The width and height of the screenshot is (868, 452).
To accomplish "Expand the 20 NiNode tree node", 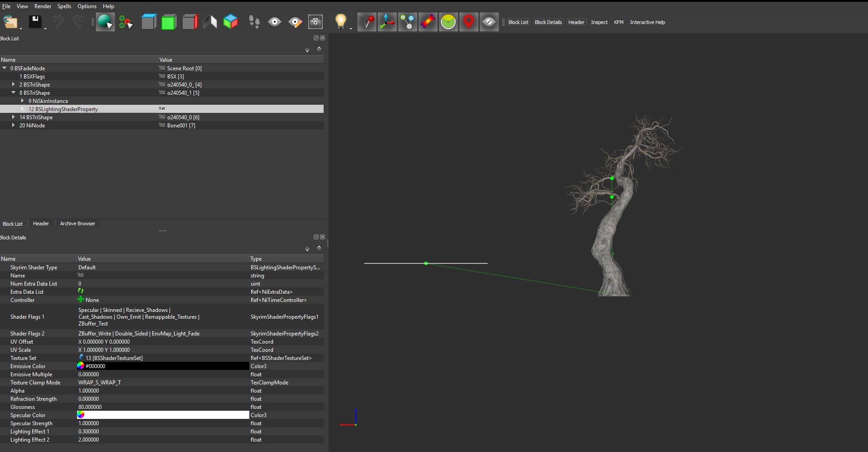I will tap(13, 125).
